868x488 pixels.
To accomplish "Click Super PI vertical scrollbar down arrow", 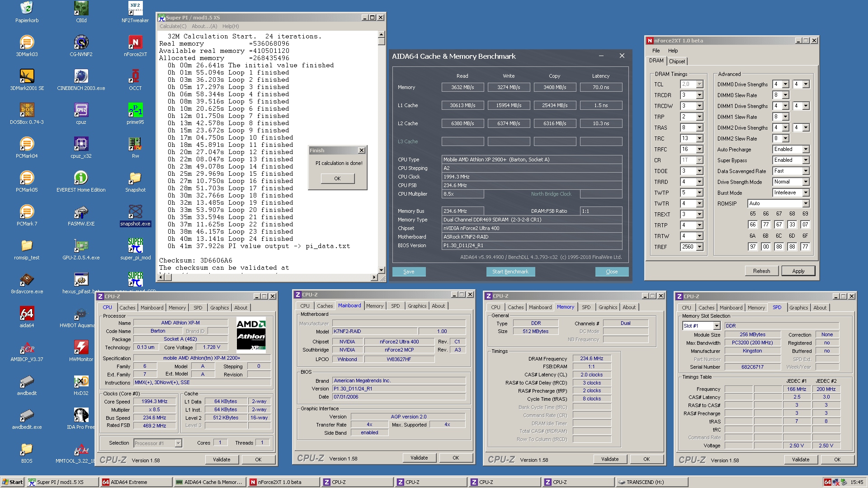I will [381, 270].
